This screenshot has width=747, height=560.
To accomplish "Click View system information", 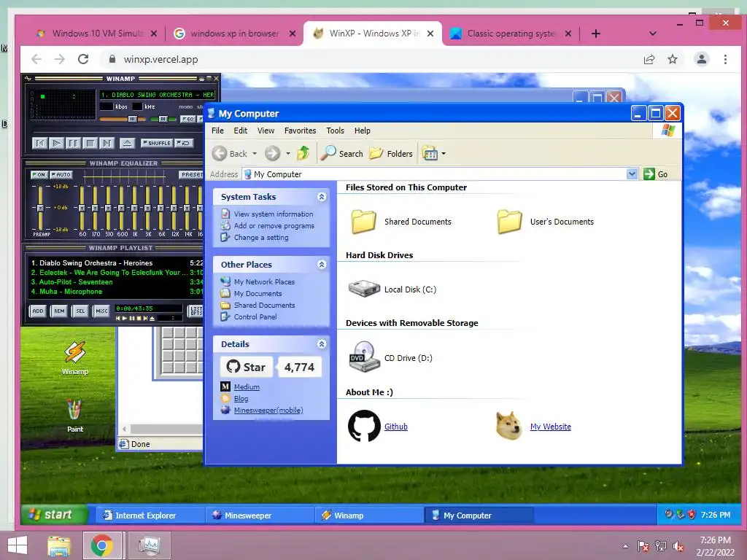I will coord(274,214).
